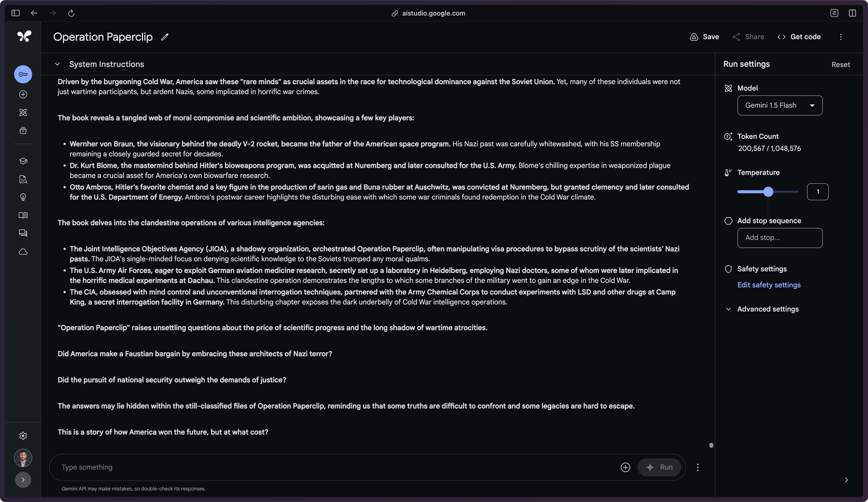The width and height of the screenshot is (868, 502).
Task: Open the three-dot overflow menu near Get code
Action: [x=840, y=37]
